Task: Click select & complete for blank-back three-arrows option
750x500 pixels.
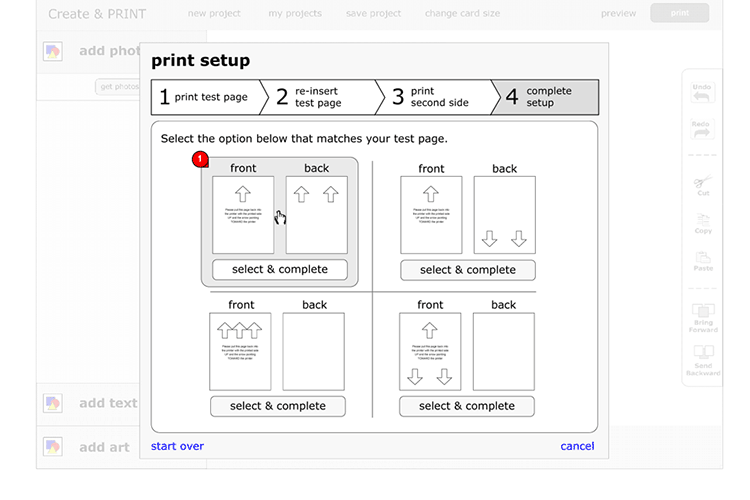Action: (278, 406)
